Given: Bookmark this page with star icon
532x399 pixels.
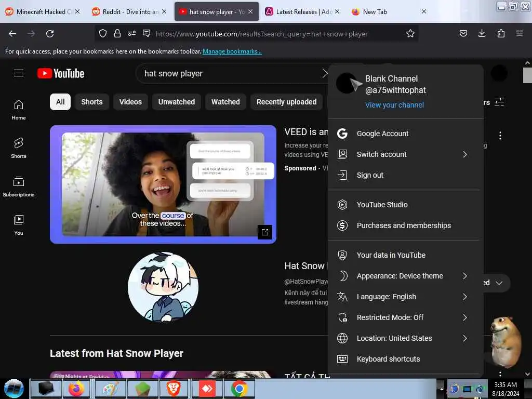Looking at the screenshot, I should (x=410, y=34).
